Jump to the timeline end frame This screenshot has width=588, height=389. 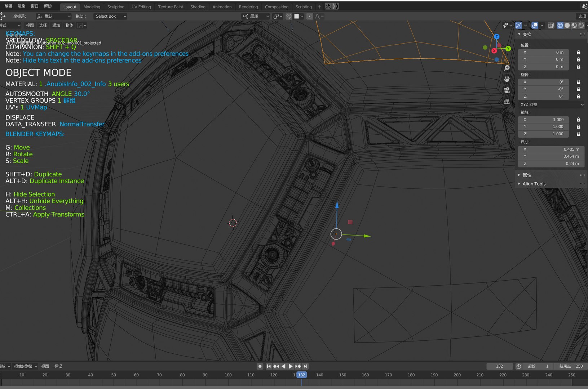[305, 366]
